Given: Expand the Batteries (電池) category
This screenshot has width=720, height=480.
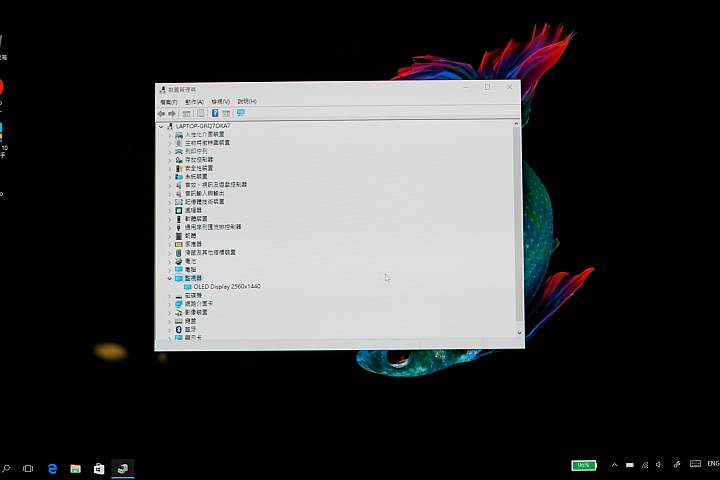Looking at the screenshot, I should pyautogui.click(x=169, y=261).
